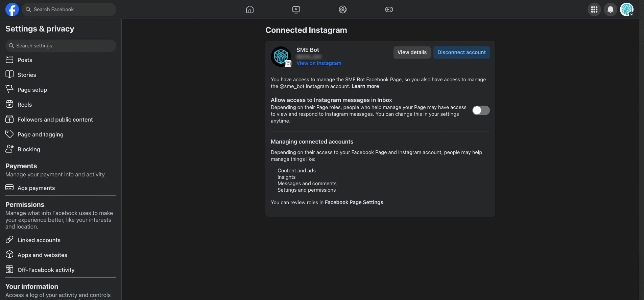This screenshot has height=300, width=644.
Task: Click the Page and tagging tag icon
Action: (9, 134)
